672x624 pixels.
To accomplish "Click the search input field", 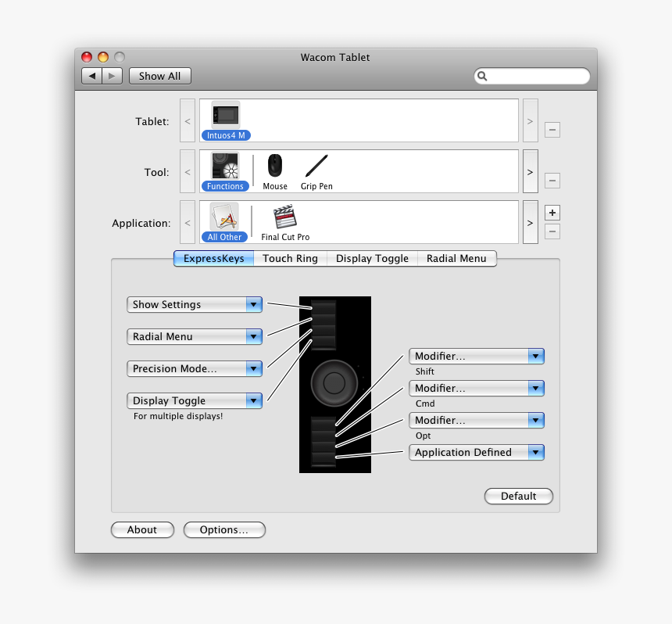I will pos(532,76).
